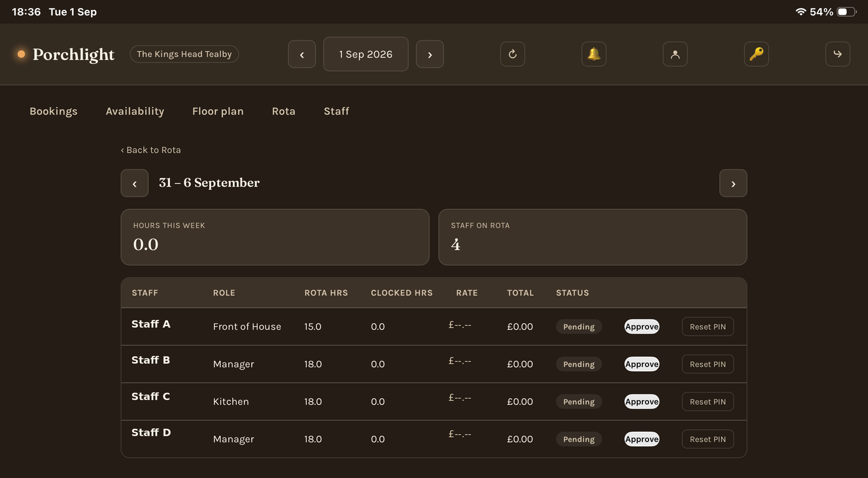Image resolution: width=868 pixels, height=478 pixels.
Task: Reset PIN for Staff C
Action: tap(708, 402)
